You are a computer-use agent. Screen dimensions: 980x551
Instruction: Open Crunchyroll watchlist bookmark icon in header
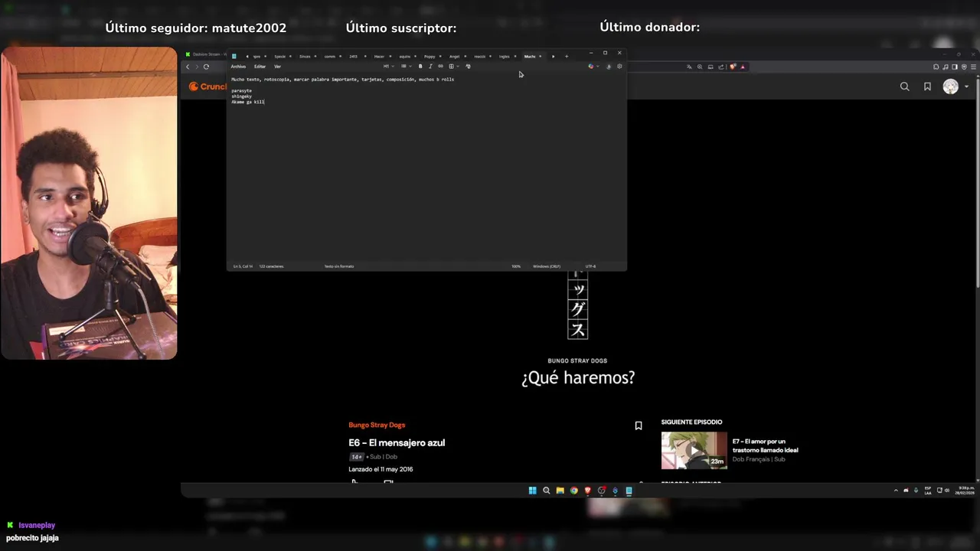927,86
